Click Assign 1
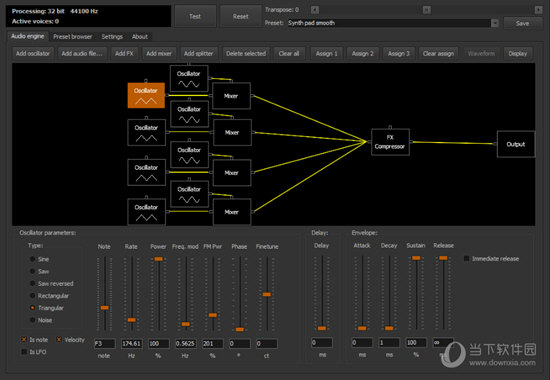550x380 pixels. [327, 54]
